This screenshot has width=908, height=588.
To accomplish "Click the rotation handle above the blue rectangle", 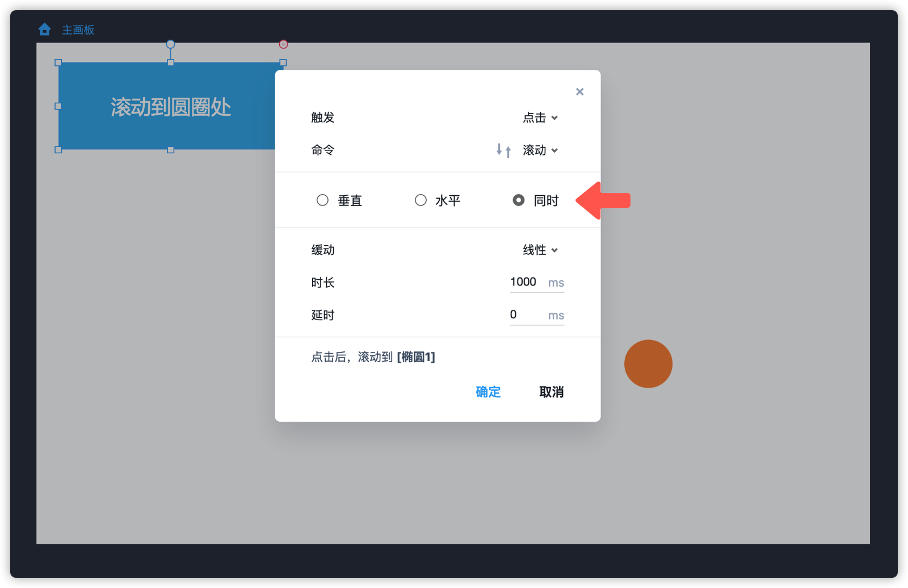I will (x=170, y=44).
